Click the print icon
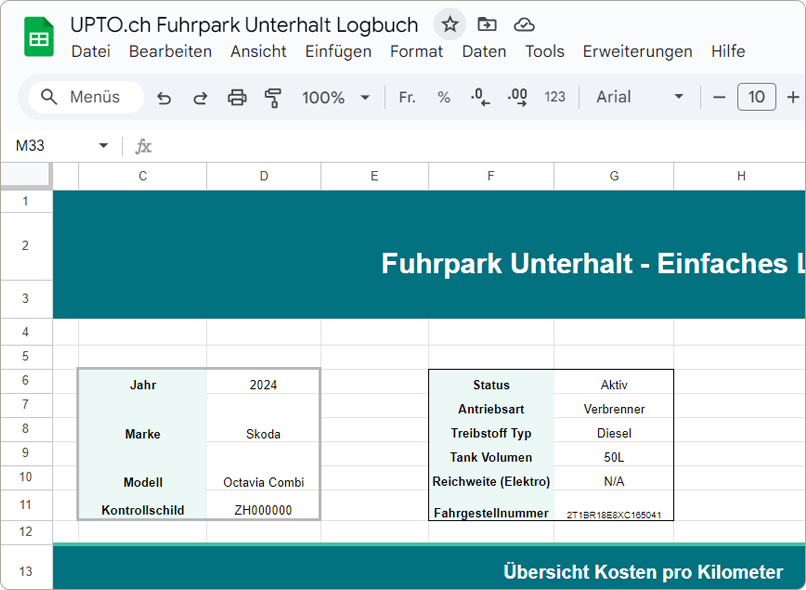This screenshot has height=590, width=806. pos(237,97)
